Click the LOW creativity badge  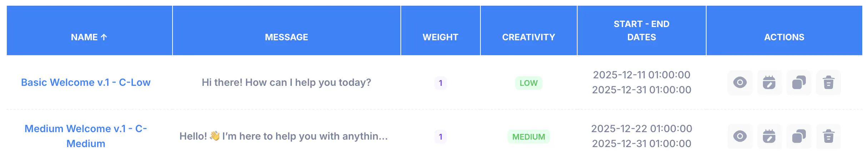[529, 83]
